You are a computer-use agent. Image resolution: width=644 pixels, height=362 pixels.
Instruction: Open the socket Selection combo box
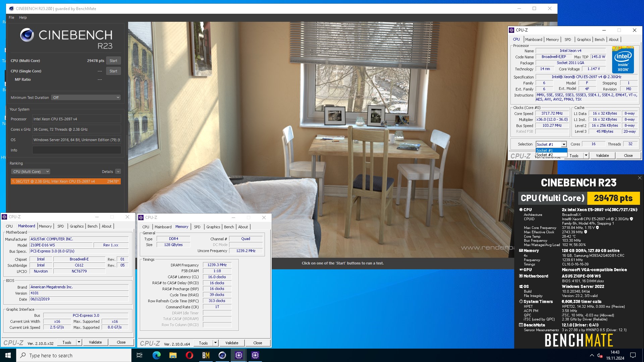pos(551,144)
